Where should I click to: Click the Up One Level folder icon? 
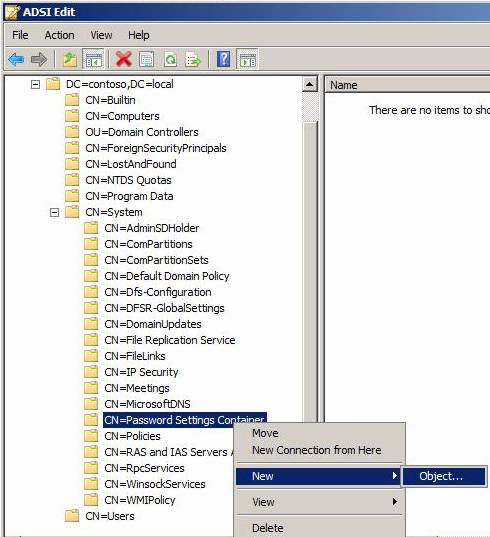point(70,60)
